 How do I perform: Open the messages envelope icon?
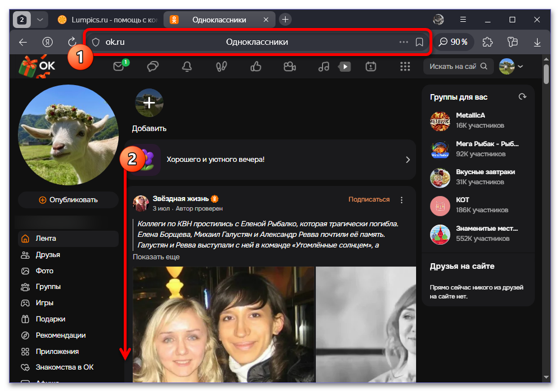[x=119, y=67]
